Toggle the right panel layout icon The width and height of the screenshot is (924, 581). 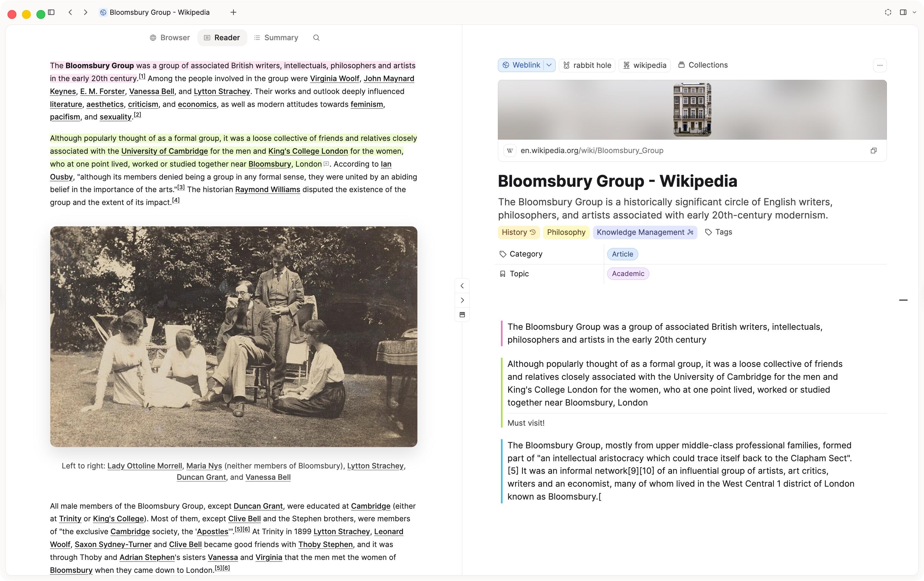click(x=903, y=12)
